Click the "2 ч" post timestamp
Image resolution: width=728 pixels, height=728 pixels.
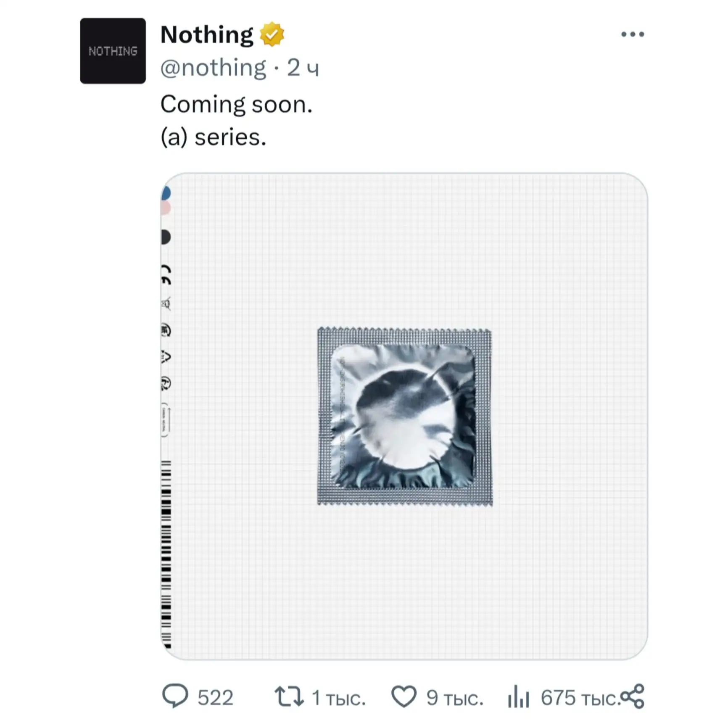[x=303, y=68]
